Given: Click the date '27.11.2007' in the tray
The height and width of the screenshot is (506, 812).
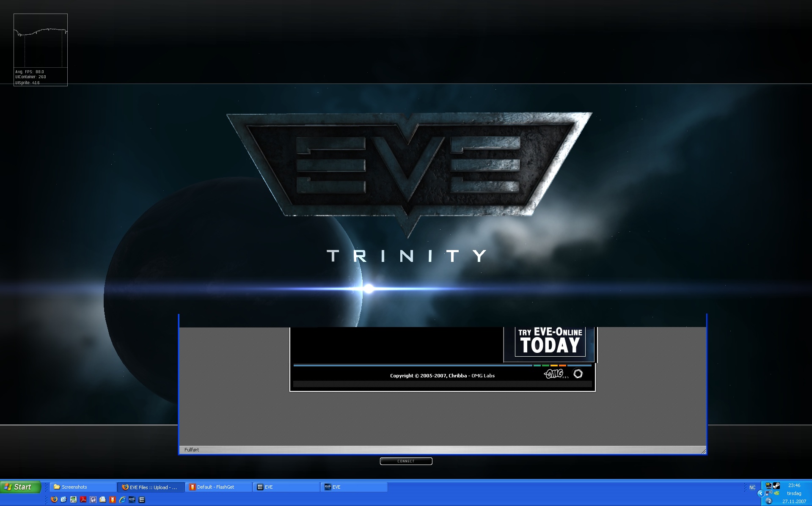Looking at the screenshot, I should (794, 501).
